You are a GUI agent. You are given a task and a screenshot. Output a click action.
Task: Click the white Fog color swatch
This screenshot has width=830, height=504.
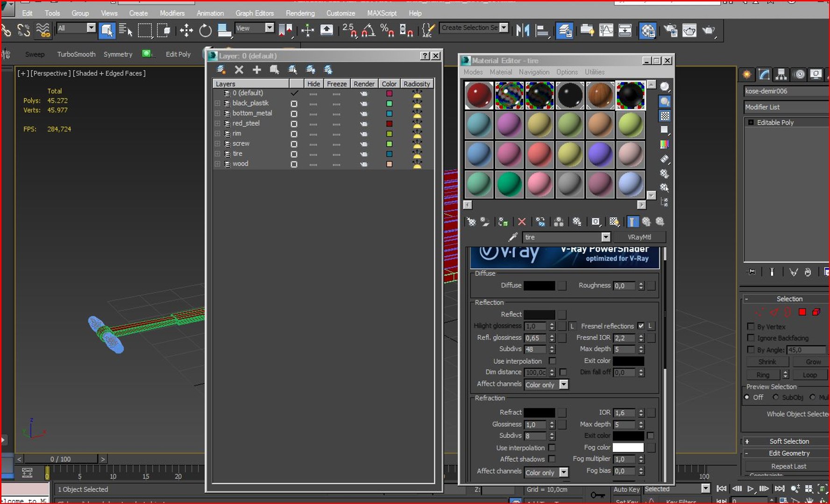coord(628,447)
